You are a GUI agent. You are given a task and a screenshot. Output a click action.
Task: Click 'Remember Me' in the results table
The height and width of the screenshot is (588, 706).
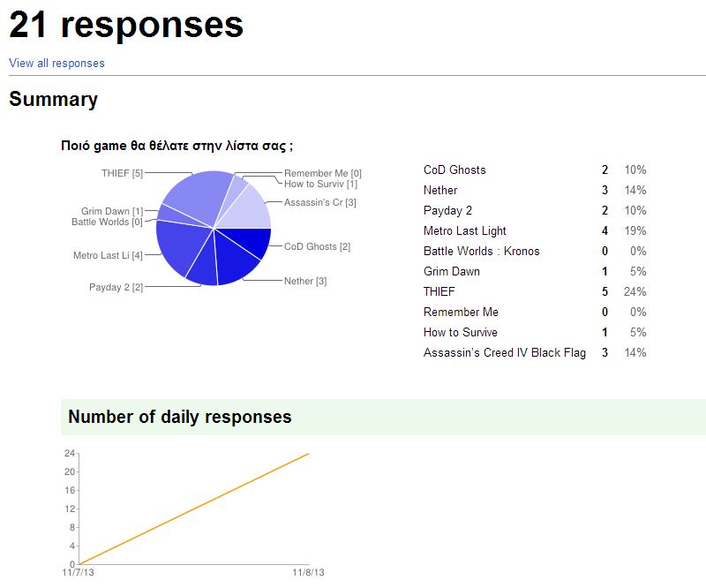(461, 312)
